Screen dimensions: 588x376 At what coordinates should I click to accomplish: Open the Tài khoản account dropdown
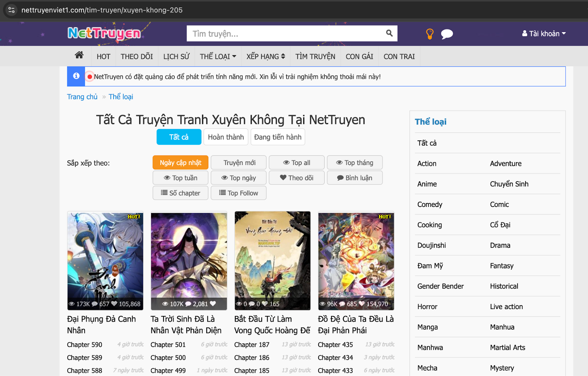click(544, 34)
